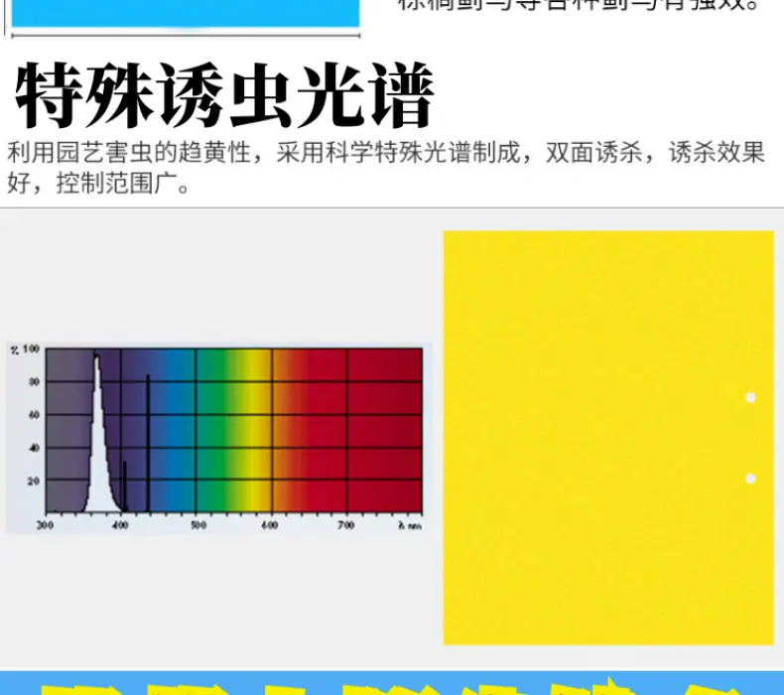This screenshot has height=695, width=784.
Task: Click the black spectral line near 440 nm
Action: (x=148, y=443)
